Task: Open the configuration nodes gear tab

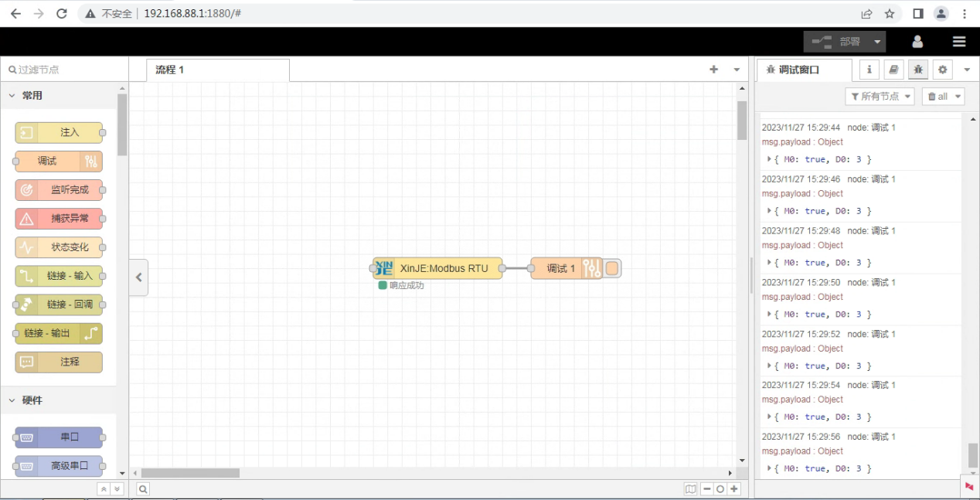Action: point(943,70)
